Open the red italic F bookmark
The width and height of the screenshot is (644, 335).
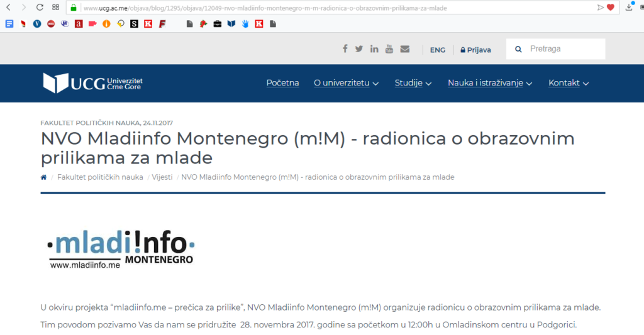click(162, 24)
